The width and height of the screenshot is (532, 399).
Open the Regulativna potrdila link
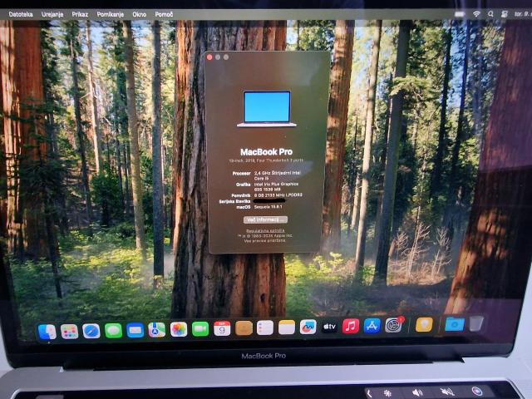[x=265, y=231]
